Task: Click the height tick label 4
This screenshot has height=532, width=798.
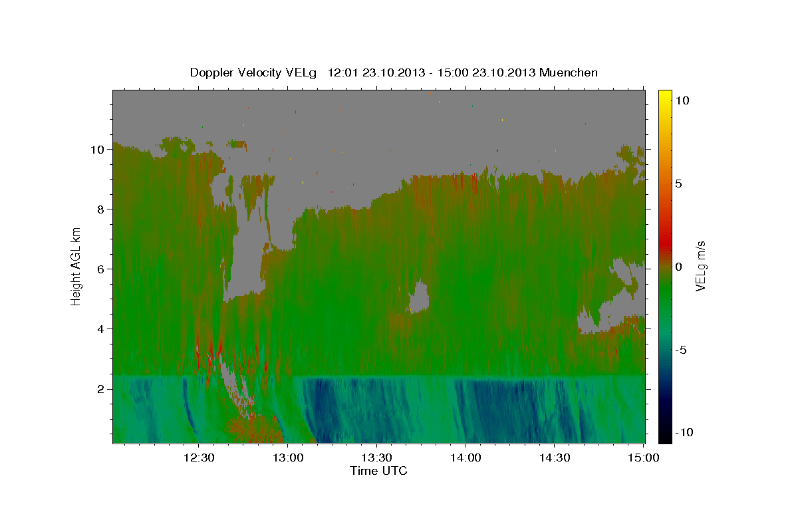Action: point(102,329)
